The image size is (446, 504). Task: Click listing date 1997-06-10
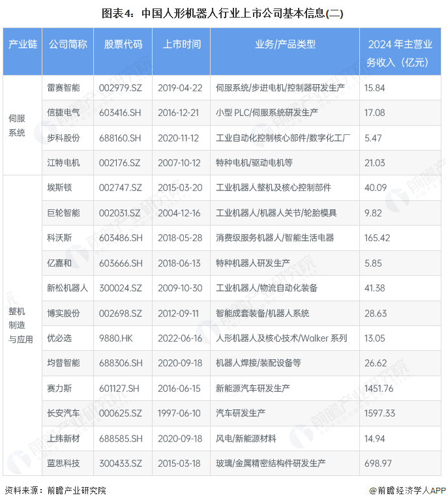click(x=179, y=413)
